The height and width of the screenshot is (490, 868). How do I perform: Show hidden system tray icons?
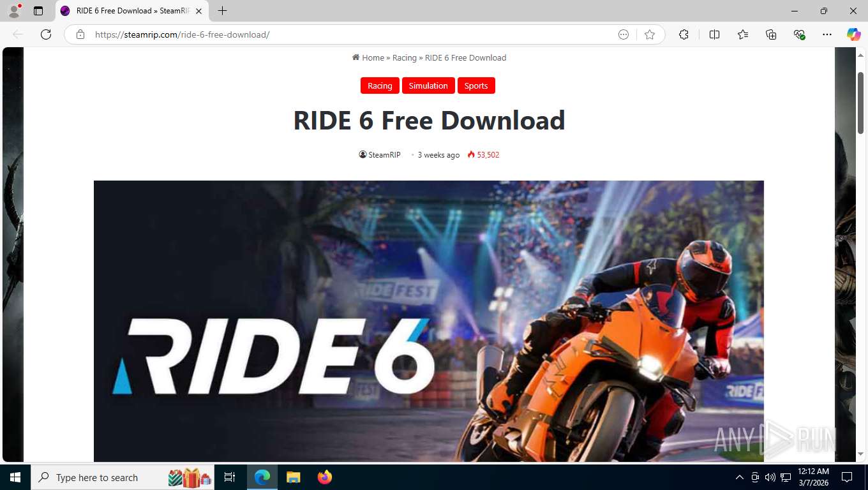(740, 477)
